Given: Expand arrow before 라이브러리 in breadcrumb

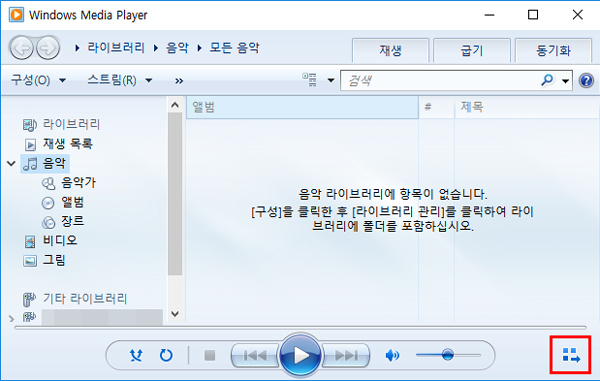Looking at the screenshot, I should [77, 48].
